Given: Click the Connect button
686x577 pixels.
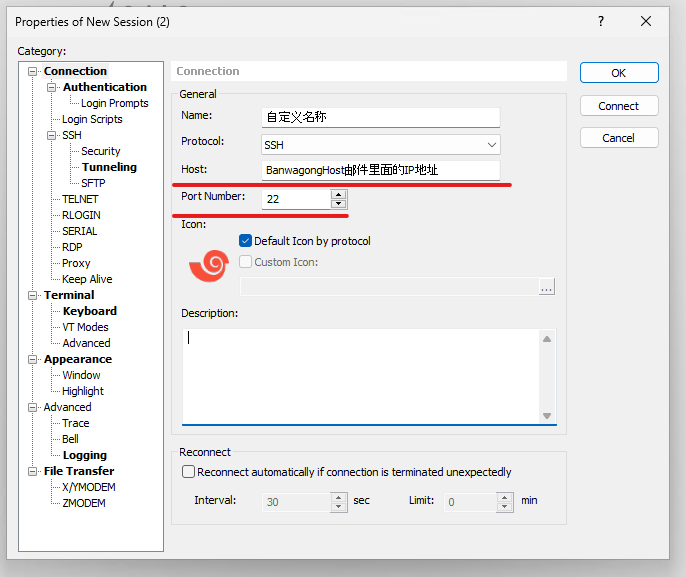Looking at the screenshot, I should (x=618, y=106).
